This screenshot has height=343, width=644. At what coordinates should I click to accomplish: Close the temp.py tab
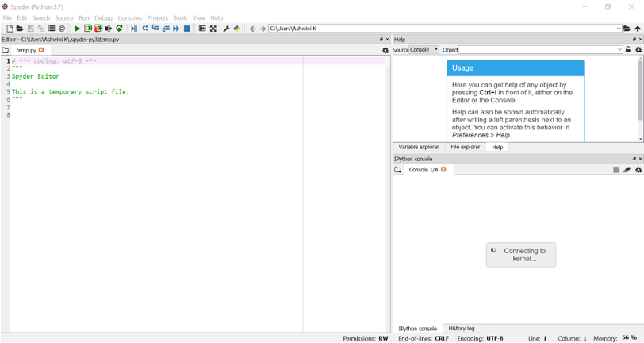point(41,50)
